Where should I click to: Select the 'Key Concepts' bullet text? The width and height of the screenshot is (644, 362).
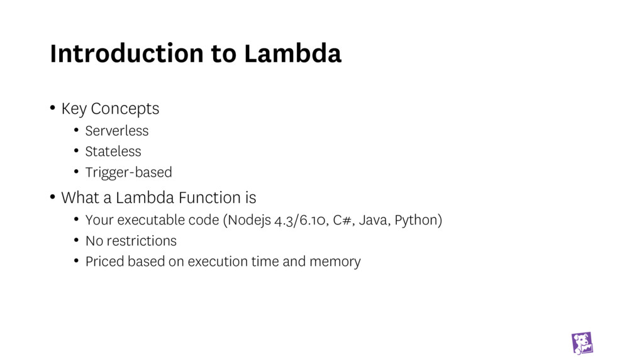(110, 109)
